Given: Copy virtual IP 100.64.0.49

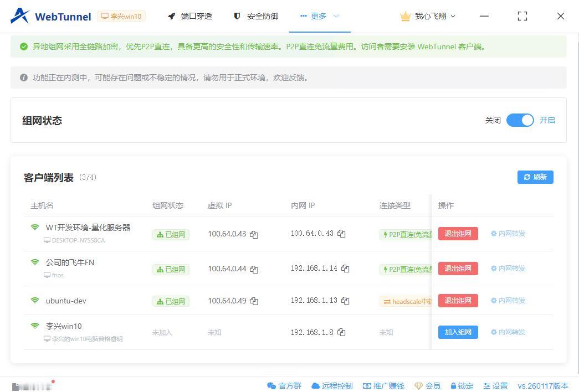Looking at the screenshot, I should pos(254,301).
